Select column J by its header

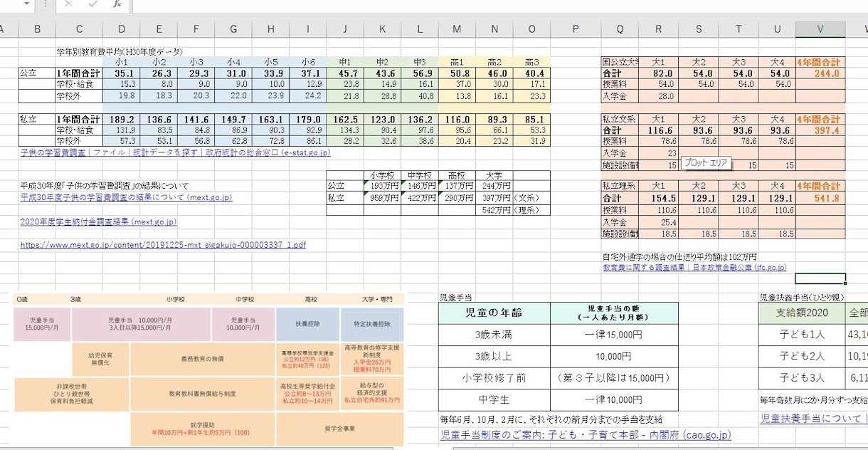344,29
